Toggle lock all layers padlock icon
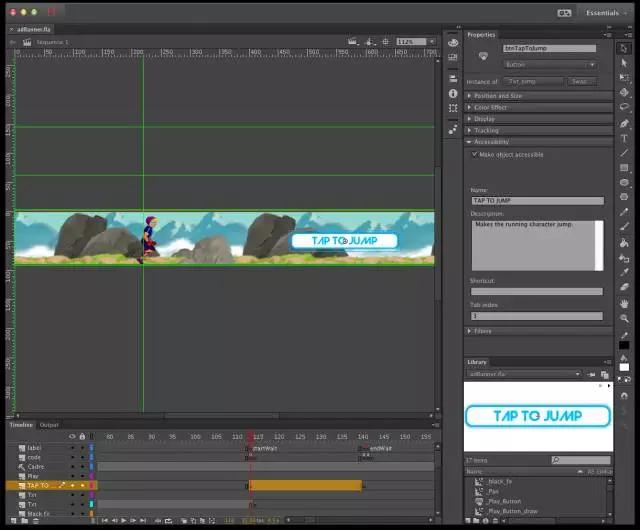This screenshot has width=640, height=530. click(x=82, y=436)
